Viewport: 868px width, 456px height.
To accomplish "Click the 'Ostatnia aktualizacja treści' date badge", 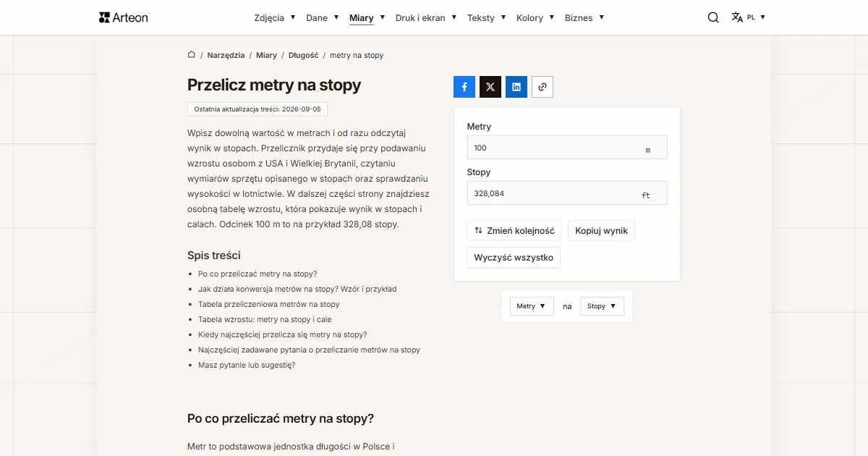I will (258, 109).
